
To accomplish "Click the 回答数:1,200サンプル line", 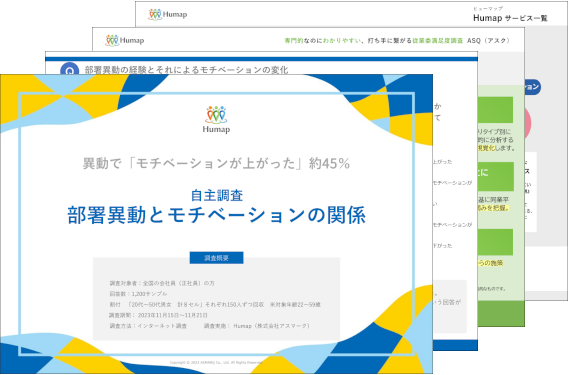I will point(139,294).
